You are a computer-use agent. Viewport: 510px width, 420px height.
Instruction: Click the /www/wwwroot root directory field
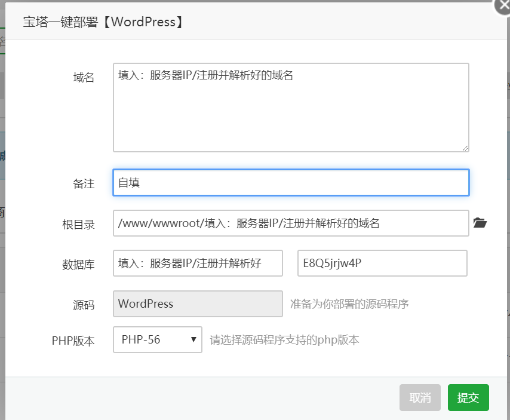tap(291, 223)
